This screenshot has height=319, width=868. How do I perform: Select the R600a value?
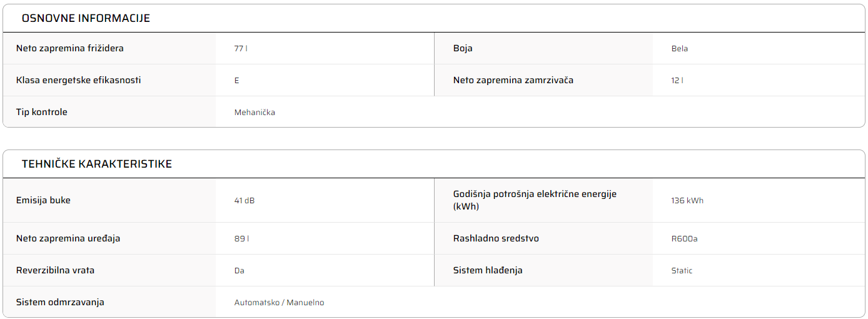click(x=684, y=238)
